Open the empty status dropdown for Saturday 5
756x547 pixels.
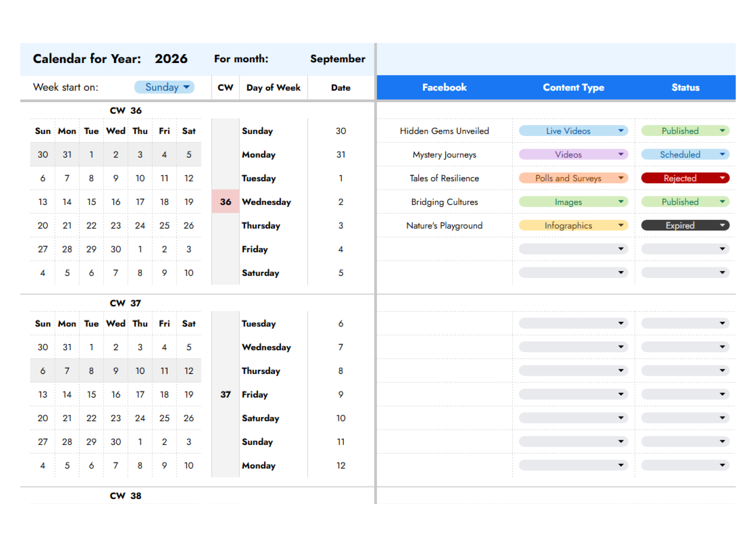[685, 273]
